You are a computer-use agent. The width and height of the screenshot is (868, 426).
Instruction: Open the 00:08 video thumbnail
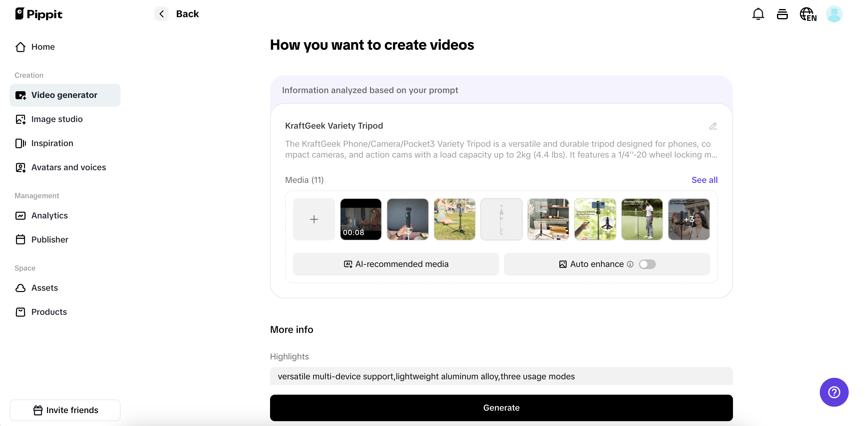pyautogui.click(x=360, y=219)
